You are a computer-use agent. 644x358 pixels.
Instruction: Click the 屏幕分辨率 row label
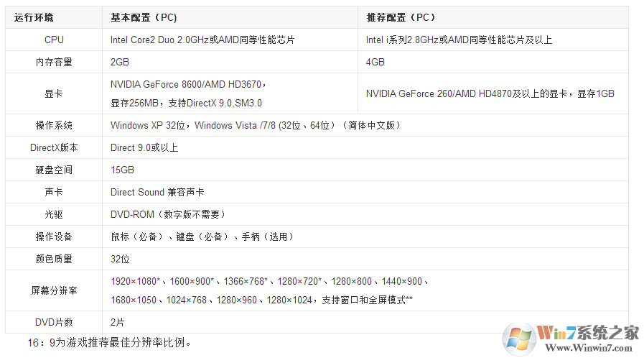(x=54, y=290)
